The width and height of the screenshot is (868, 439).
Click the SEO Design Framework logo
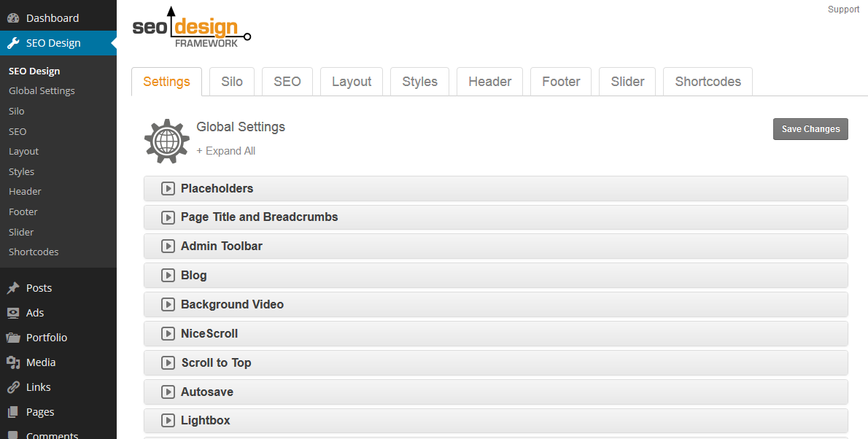192,27
